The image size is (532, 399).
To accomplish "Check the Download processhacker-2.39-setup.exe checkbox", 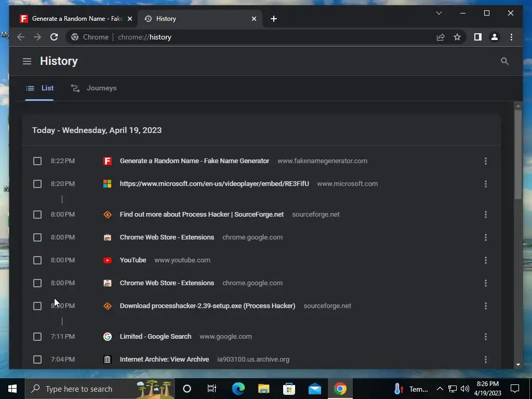I will (37, 306).
